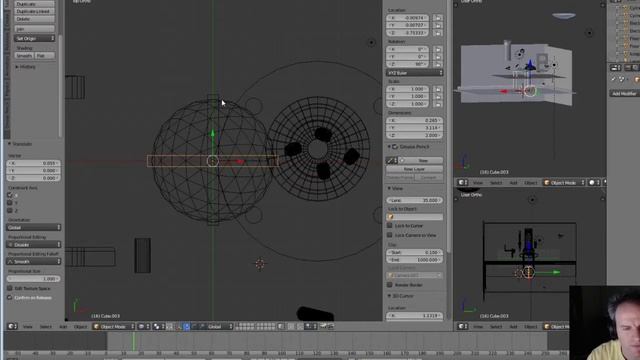
Task: Toggle Constraint Axis X checkbox
Action: pyautogui.click(x=10, y=195)
